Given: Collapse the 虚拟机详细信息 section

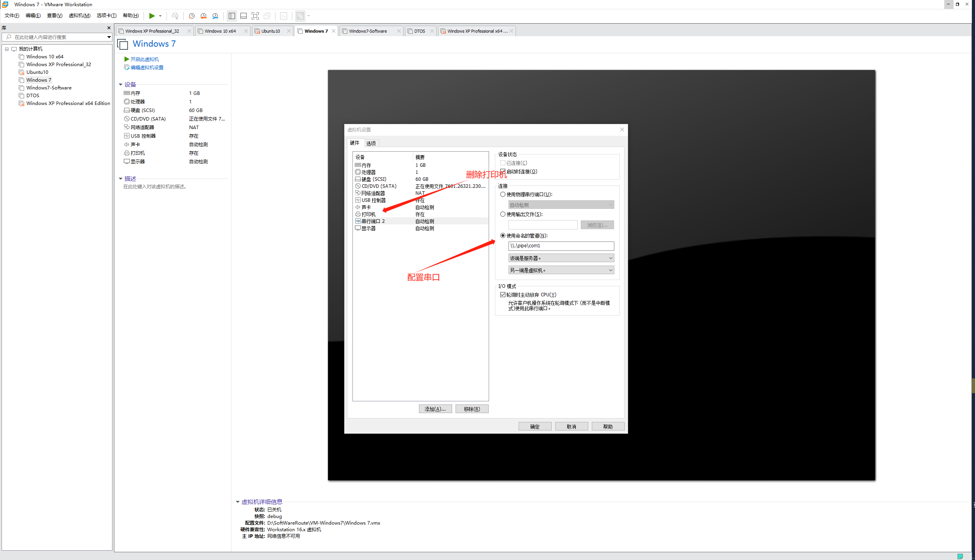Looking at the screenshot, I should 238,502.
